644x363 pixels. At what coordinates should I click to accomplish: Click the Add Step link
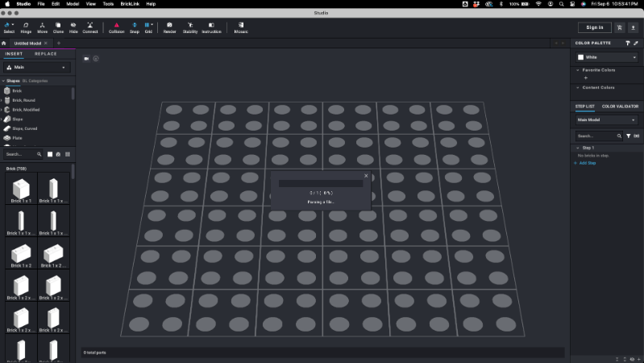(x=588, y=163)
